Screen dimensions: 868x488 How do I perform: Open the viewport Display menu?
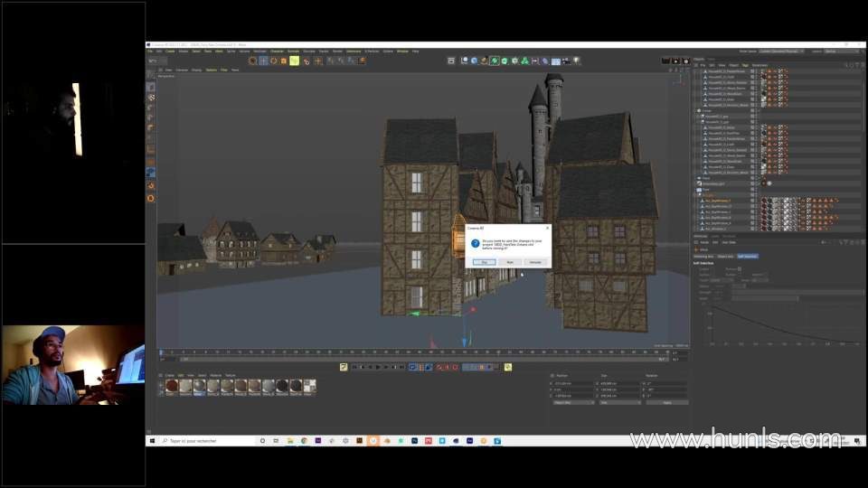coord(196,70)
